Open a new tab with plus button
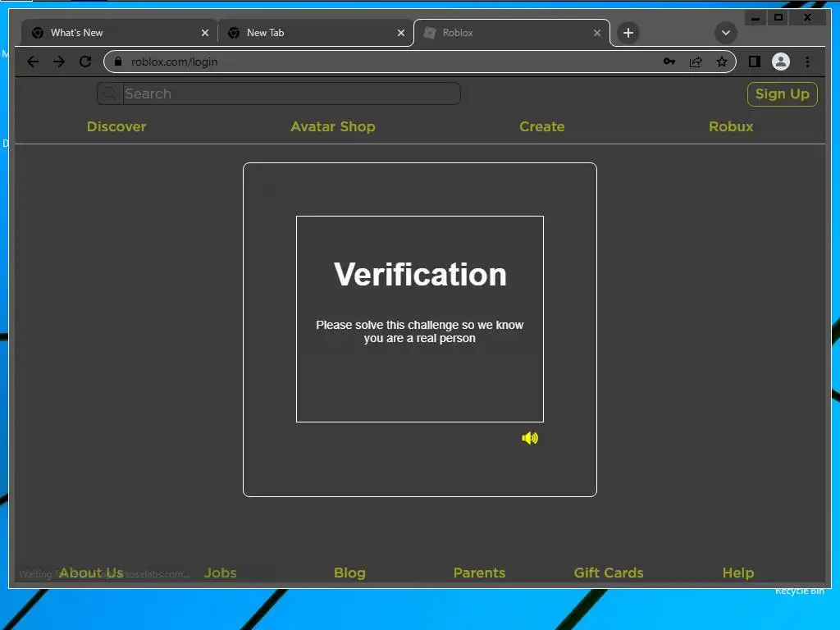Screen dimensions: 840x630 tap(628, 33)
